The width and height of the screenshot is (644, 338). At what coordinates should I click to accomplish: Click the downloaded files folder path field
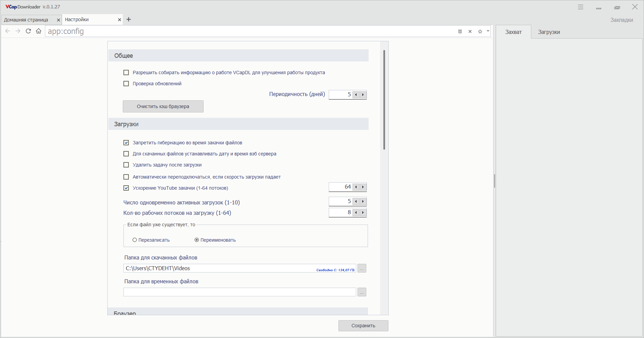click(x=239, y=268)
